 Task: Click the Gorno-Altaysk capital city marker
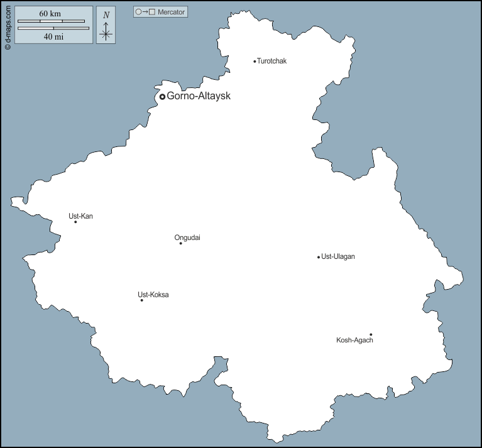pyautogui.click(x=162, y=97)
